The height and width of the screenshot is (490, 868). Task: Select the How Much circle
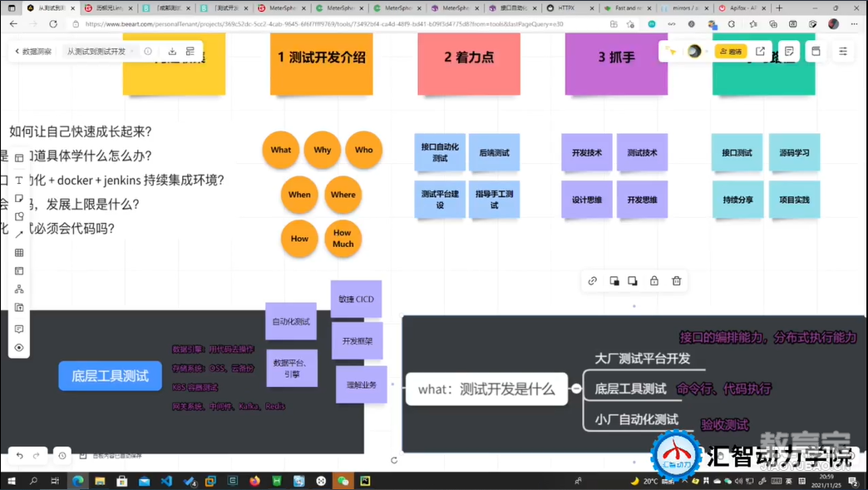(343, 239)
